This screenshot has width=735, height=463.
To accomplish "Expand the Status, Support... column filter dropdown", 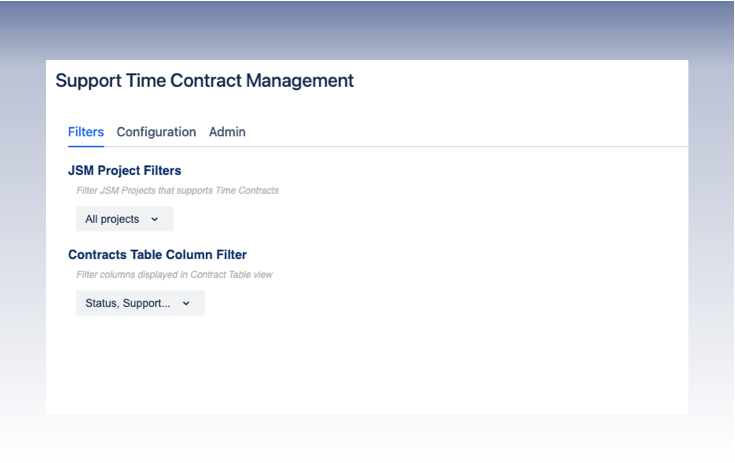I will [x=140, y=303].
